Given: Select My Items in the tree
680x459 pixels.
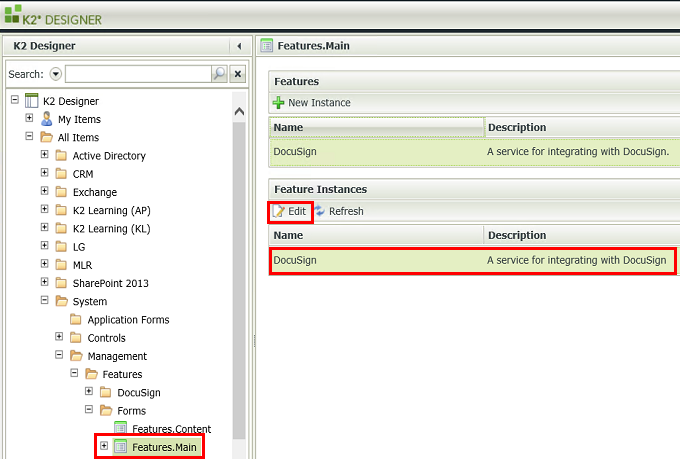Looking at the screenshot, I should point(79,119).
